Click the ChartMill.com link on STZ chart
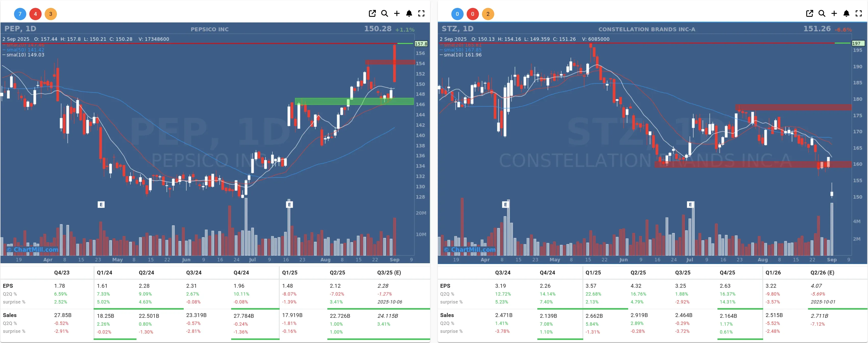This screenshot has height=343, width=868. click(x=470, y=249)
